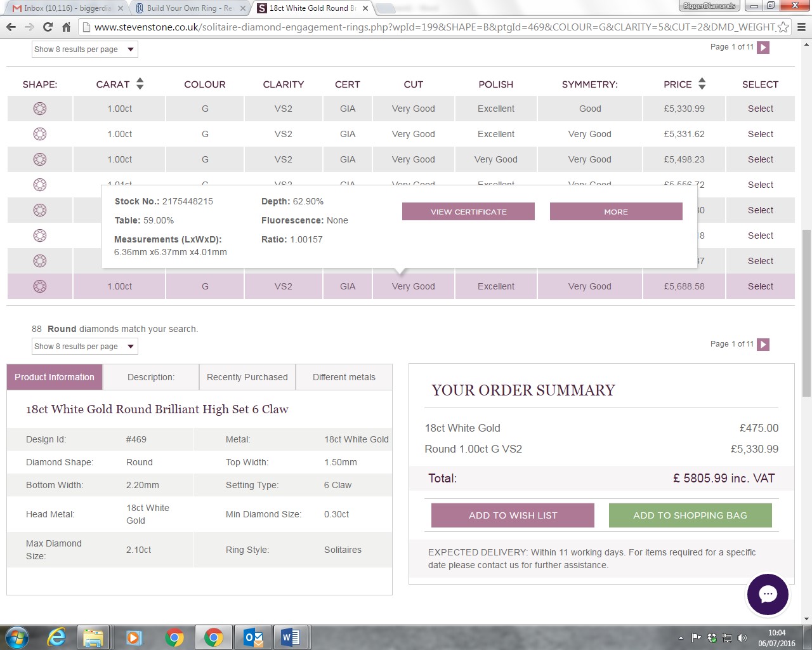Go to next page using top arrow
812x650 pixels.
coord(763,48)
